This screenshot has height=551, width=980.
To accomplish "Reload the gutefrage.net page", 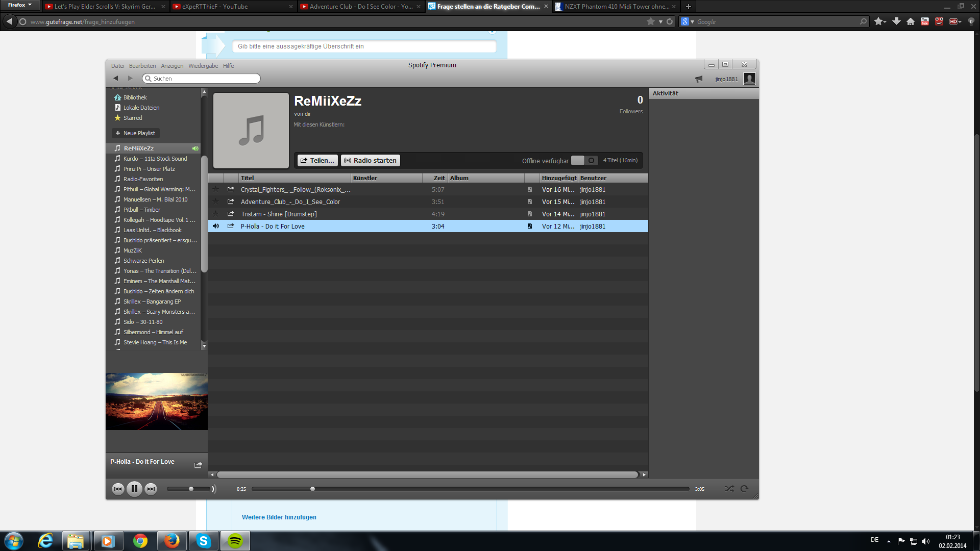I will click(670, 21).
